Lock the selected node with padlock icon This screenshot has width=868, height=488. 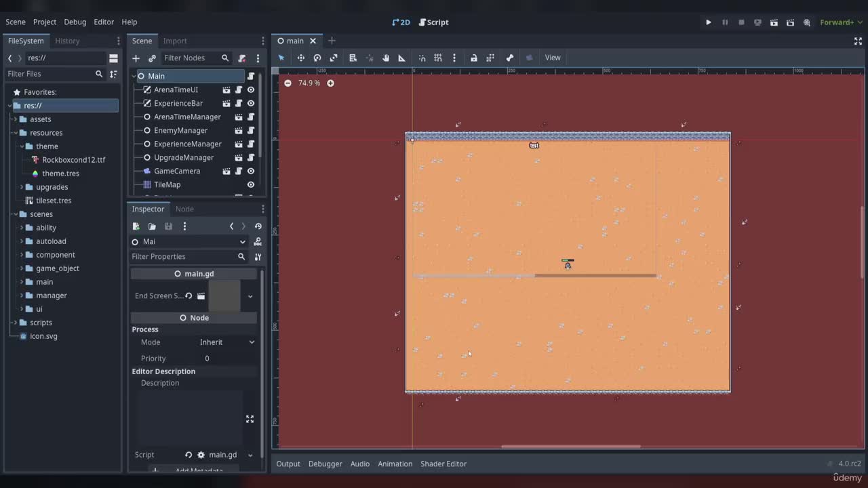tap(474, 58)
